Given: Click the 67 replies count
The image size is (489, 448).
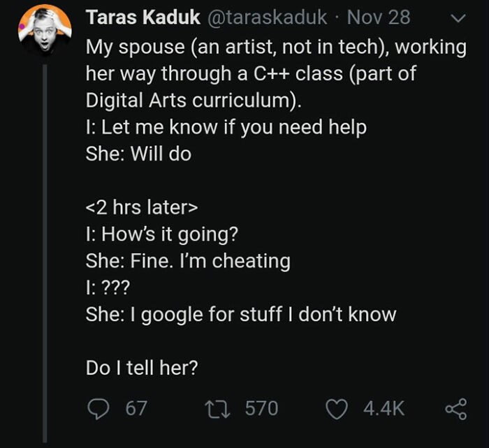Looking at the screenshot, I should (x=136, y=408).
